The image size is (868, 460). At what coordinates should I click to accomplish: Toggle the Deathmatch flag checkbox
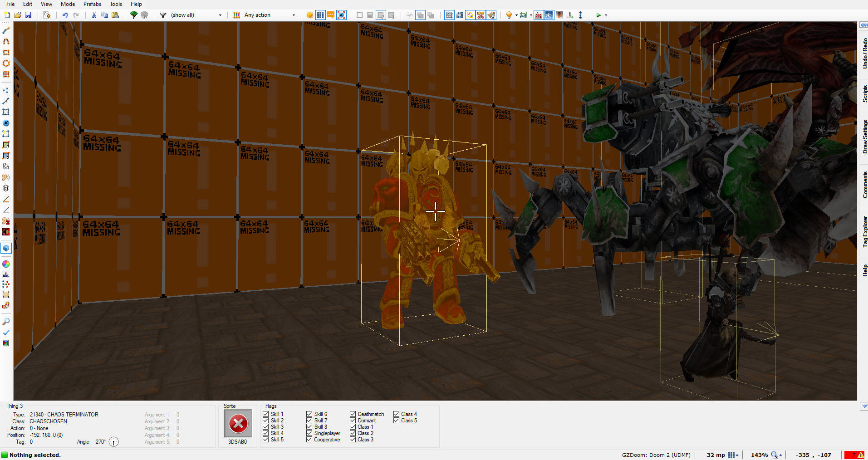353,414
